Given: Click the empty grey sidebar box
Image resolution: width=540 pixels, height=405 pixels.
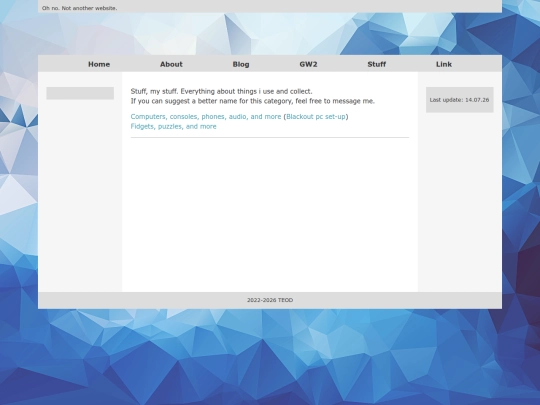Looking at the screenshot, I should click(80, 93).
